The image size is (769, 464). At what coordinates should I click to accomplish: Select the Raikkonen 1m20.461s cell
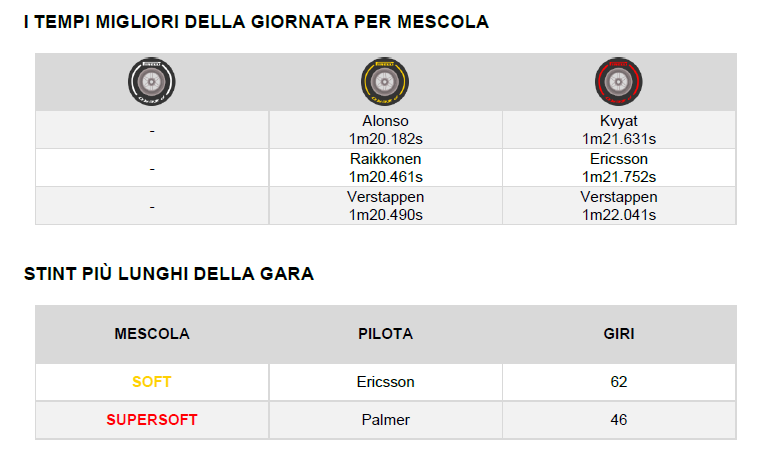pos(385,168)
